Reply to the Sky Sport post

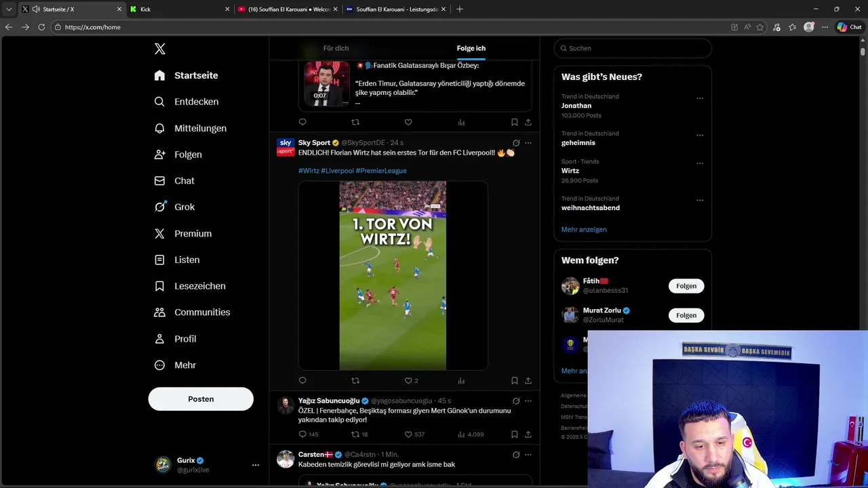(302, 381)
